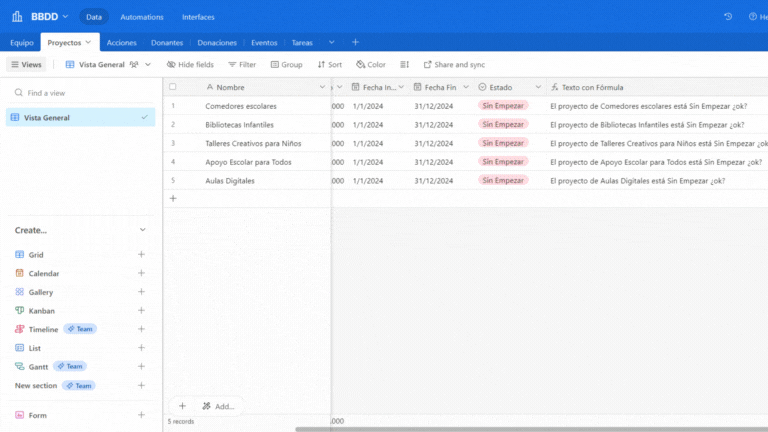Click the Estado single-select field icon
Screen dimensions: 768x432
482,87
